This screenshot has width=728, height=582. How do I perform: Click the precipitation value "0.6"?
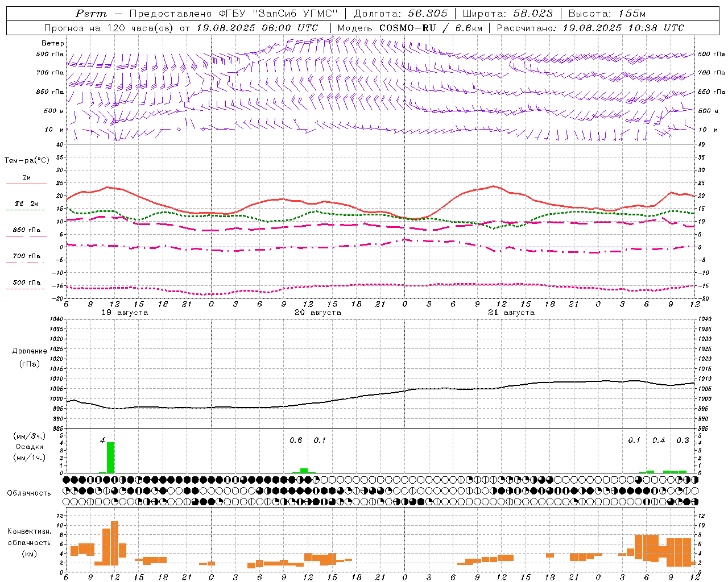[x=296, y=440]
